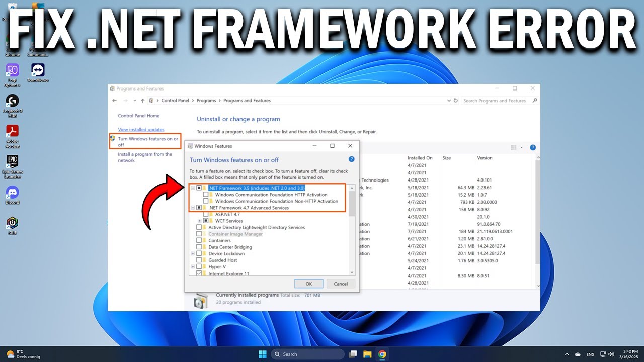This screenshot has height=362, width=644.
Task: Click the Windows Start button on taskbar
Action: (x=263, y=354)
